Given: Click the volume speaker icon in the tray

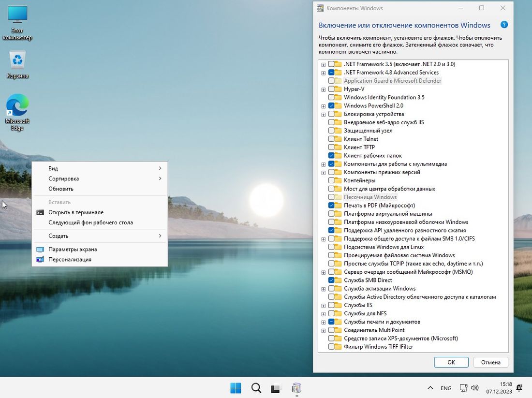Looking at the screenshot, I should tap(475, 388).
